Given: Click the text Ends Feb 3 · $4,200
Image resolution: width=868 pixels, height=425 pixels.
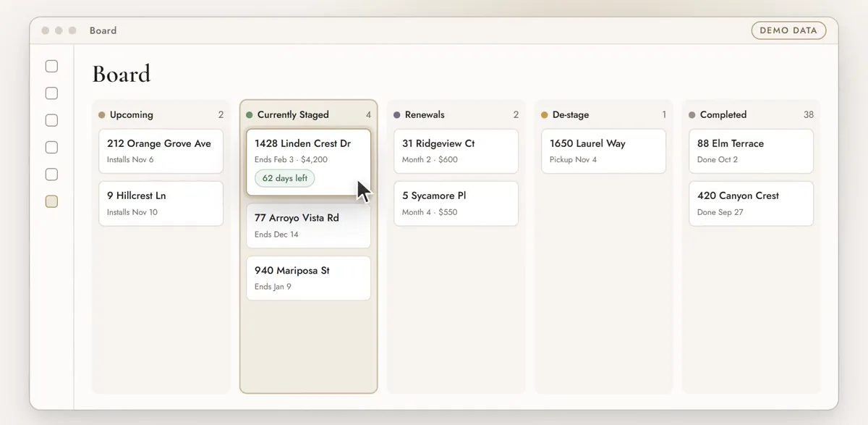Looking at the screenshot, I should [291, 159].
